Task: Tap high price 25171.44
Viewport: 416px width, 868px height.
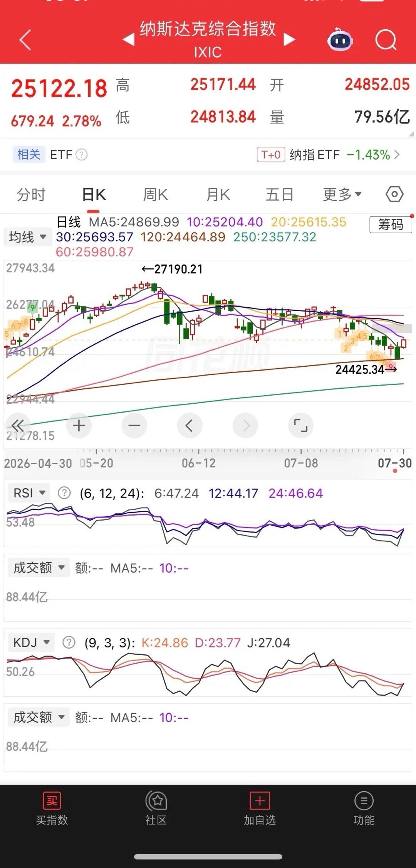Action: tap(223, 84)
